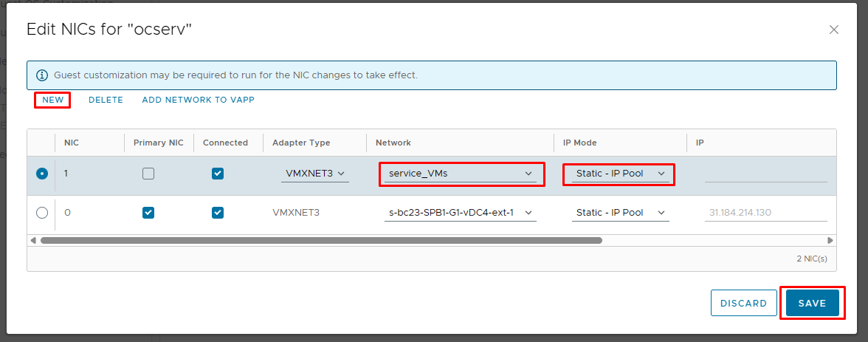Click the info icon in the banner
The width and height of the screenshot is (868, 342).
[x=42, y=75]
